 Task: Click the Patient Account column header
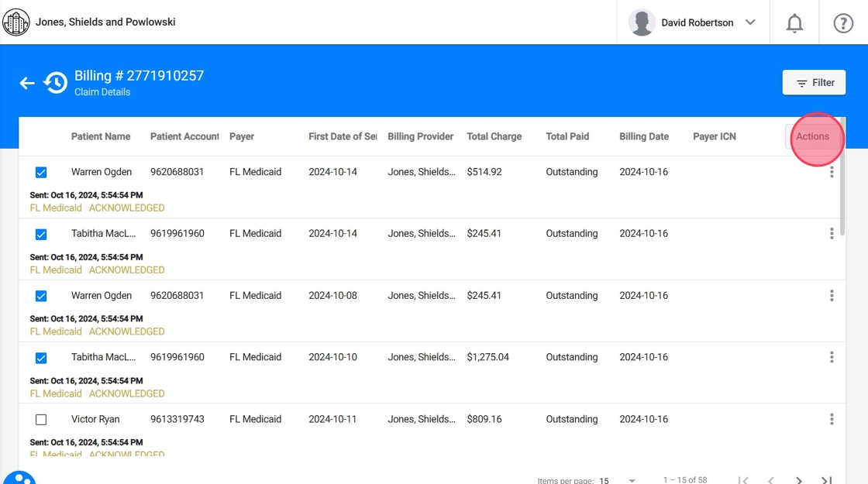tap(184, 136)
